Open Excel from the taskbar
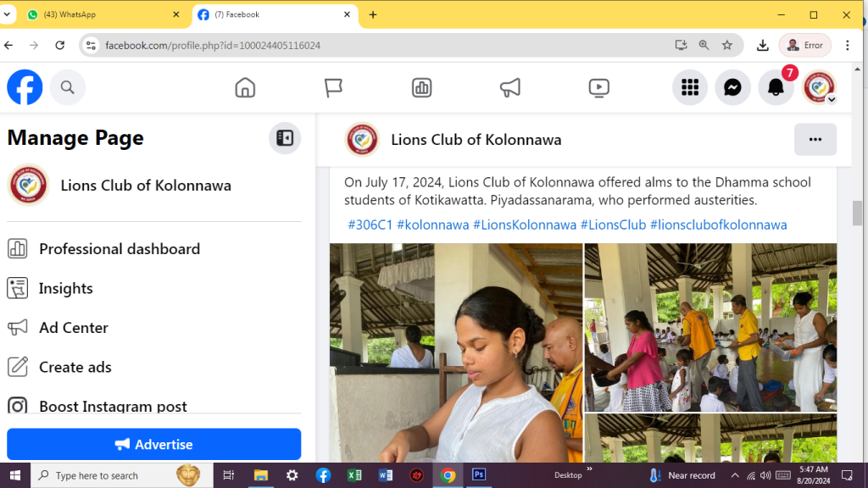 pos(354,475)
